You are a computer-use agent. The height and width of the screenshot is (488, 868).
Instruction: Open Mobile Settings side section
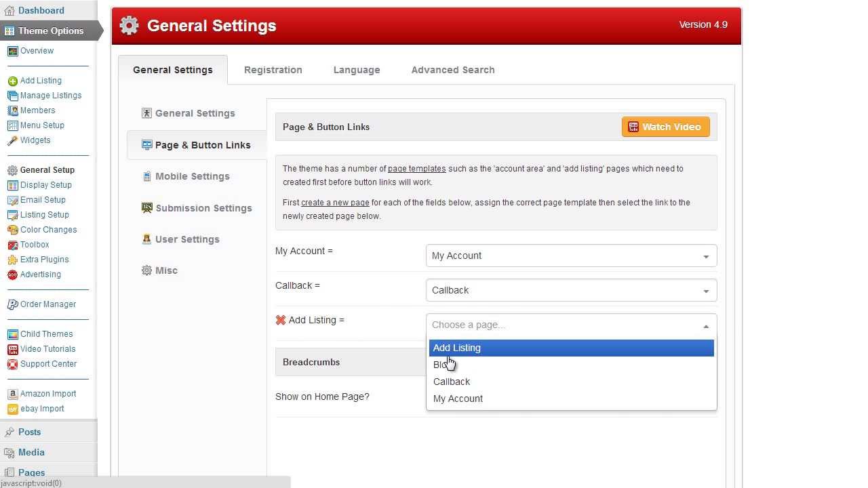(x=193, y=176)
